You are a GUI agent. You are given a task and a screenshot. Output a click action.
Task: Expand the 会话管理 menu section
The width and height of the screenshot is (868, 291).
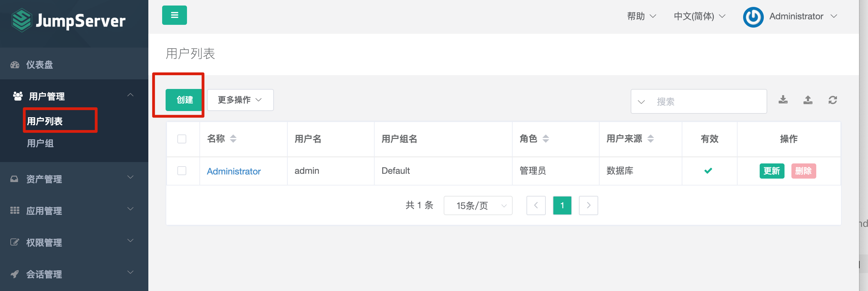click(x=74, y=274)
